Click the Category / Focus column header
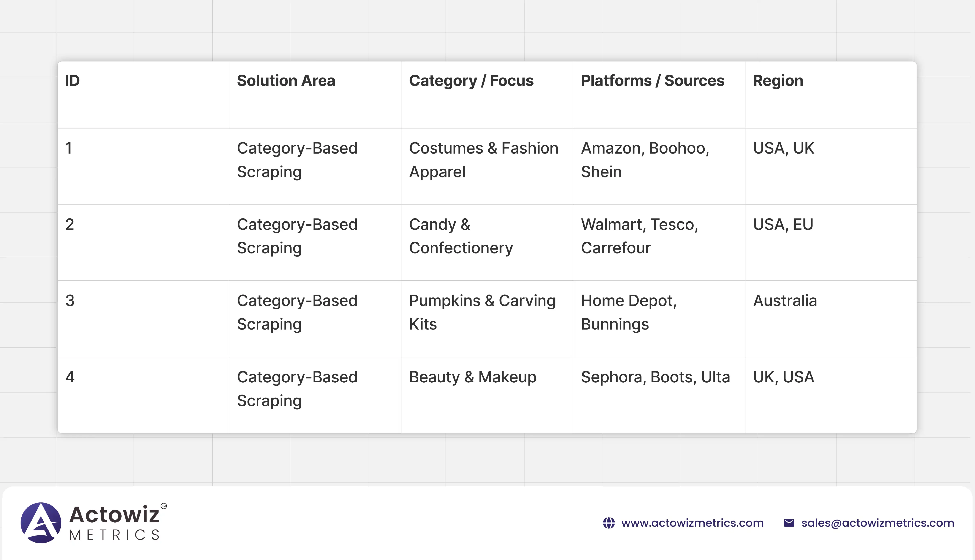Image resolution: width=975 pixels, height=560 pixels. point(471,81)
